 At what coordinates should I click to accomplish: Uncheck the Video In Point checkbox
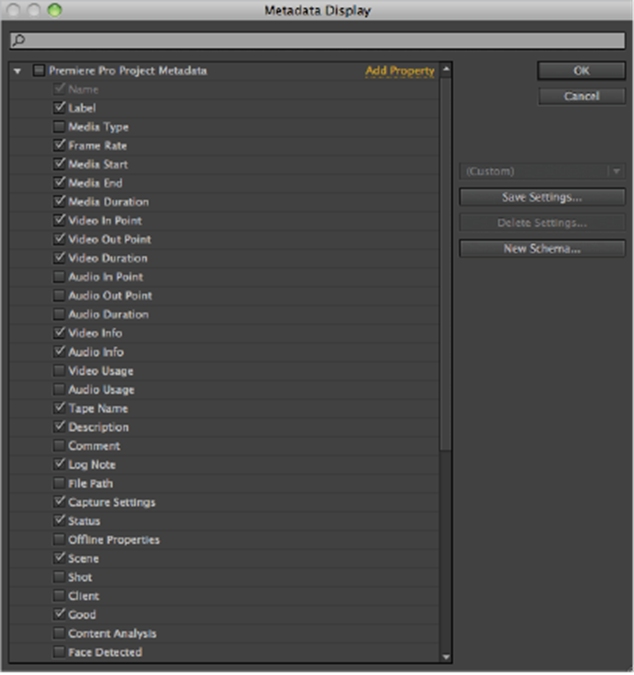59,220
